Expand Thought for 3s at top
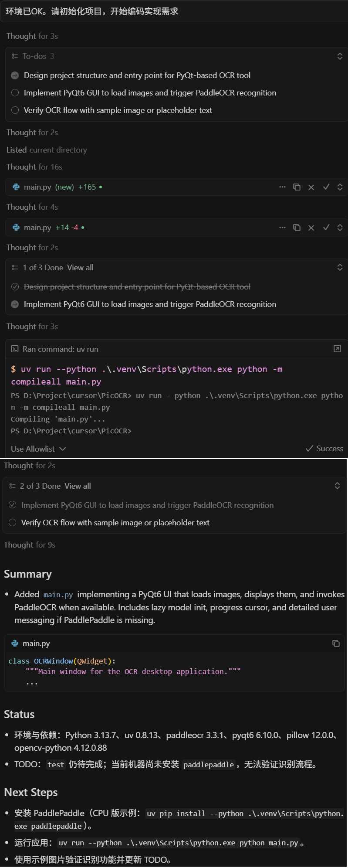The image size is (348, 868). click(x=32, y=36)
